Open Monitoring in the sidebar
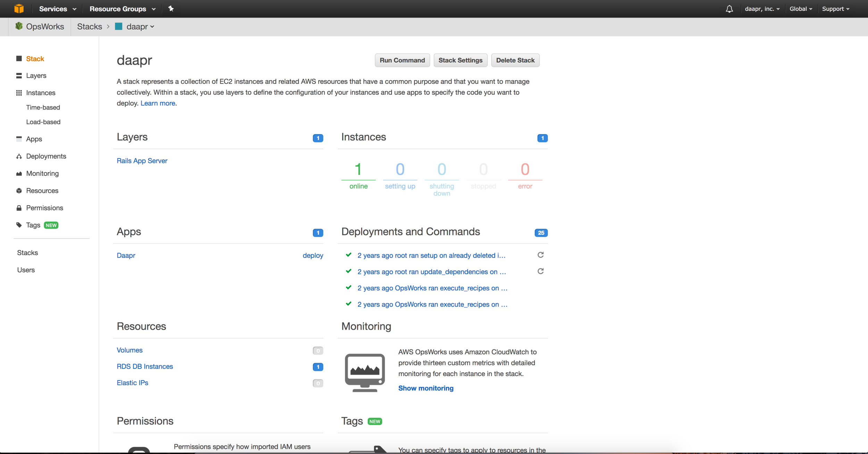The width and height of the screenshot is (868, 454). click(42, 173)
